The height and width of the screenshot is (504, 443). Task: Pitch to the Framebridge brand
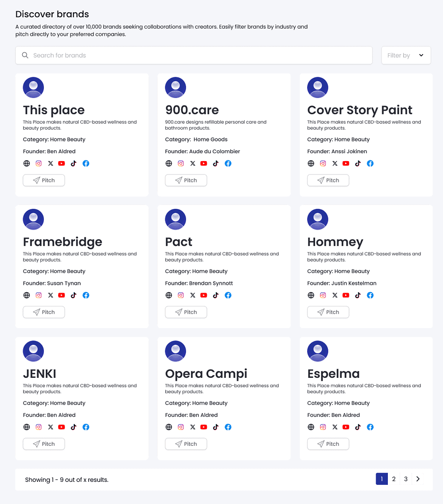(44, 312)
